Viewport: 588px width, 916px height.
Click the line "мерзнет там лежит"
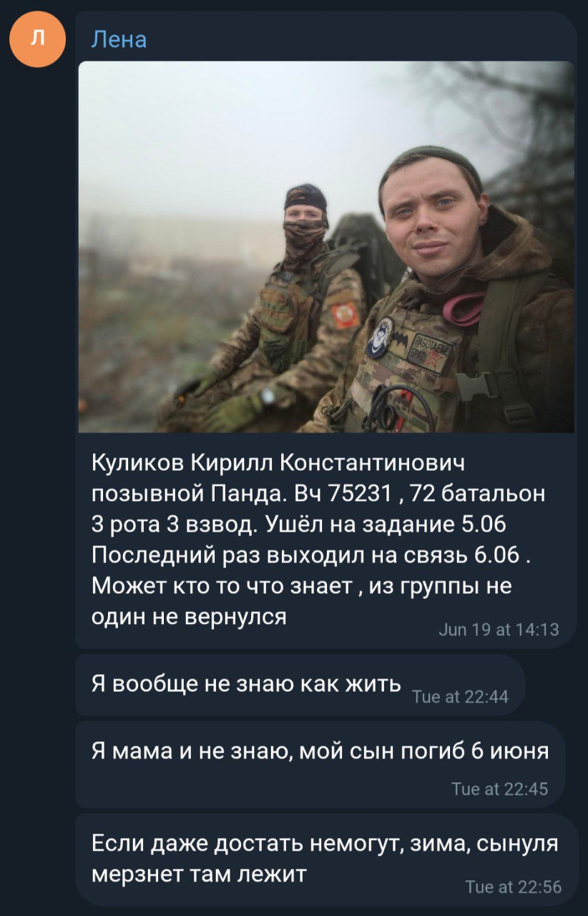pos(199,874)
